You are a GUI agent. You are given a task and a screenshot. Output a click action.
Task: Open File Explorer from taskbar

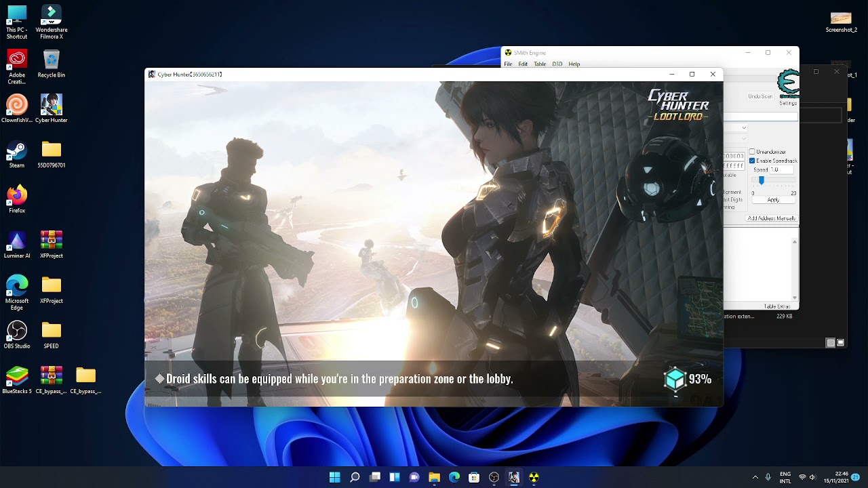[x=434, y=477]
